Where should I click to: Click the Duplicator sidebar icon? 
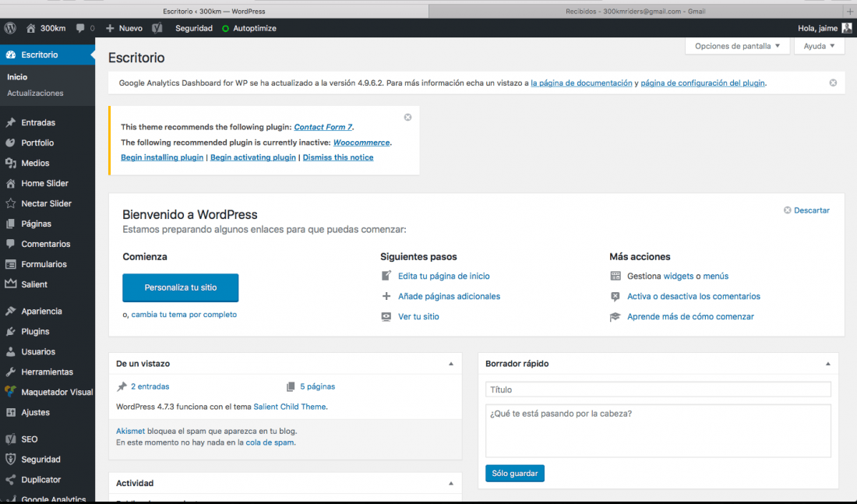pyautogui.click(x=10, y=479)
